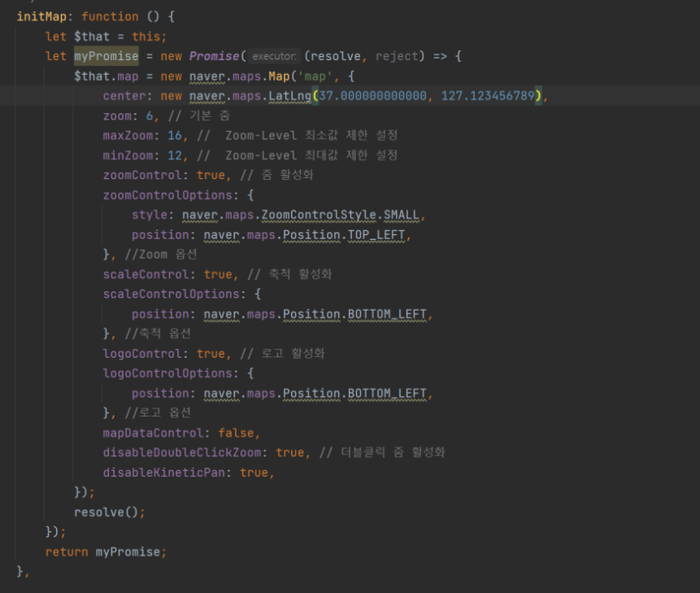Click the zoom value 6
700x593 pixels.
click(x=150, y=116)
